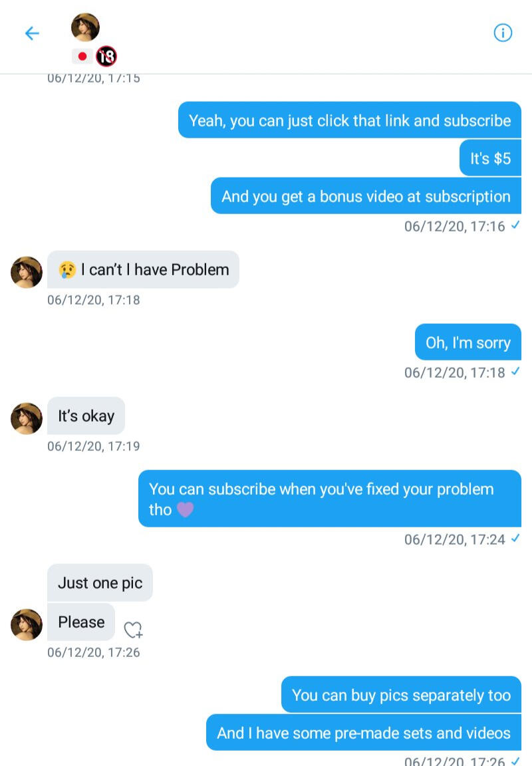Add a reaction to the "Please" message
Image resolution: width=532 pixels, height=766 pixels.
(134, 629)
